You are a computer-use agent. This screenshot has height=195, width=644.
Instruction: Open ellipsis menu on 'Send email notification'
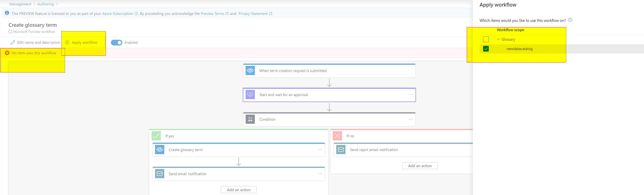click(x=320, y=174)
